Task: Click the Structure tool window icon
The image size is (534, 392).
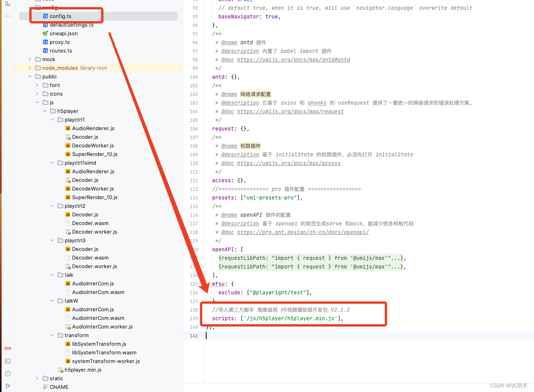Action: tap(7, 3)
